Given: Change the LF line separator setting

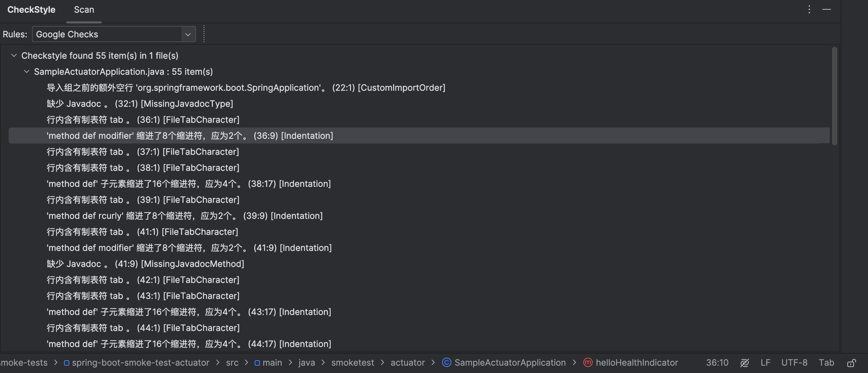Looking at the screenshot, I should [x=765, y=363].
